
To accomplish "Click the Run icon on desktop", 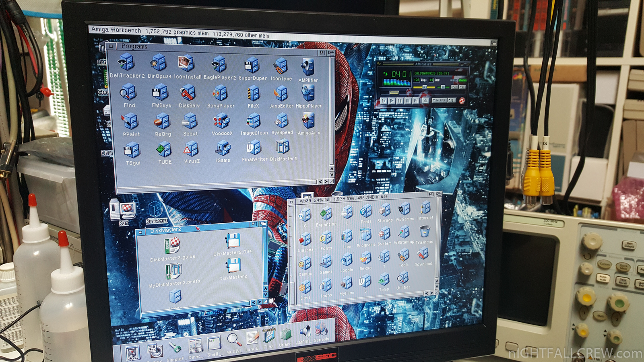I will [123, 210].
